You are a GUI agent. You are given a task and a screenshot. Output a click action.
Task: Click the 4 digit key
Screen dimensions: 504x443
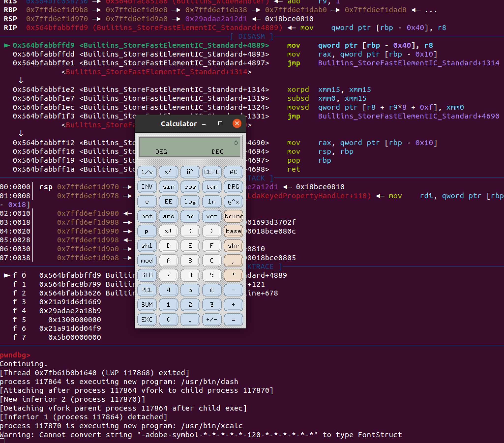[x=168, y=290]
